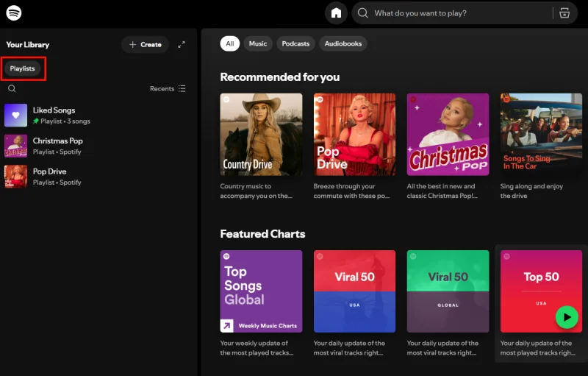Image resolution: width=588 pixels, height=376 pixels.
Task: Open the Liked Songs playlist
Action: (x=98, y=116)
